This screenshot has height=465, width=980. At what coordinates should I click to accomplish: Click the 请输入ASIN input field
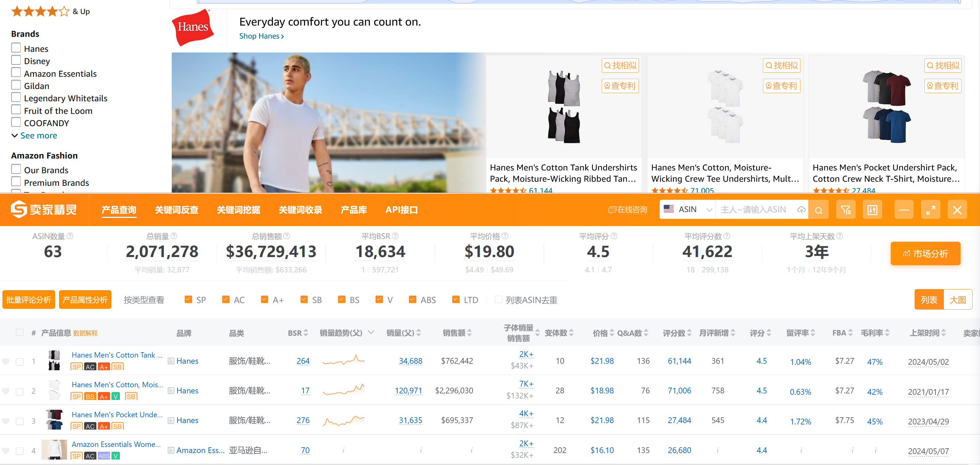pyautogui.click(x=753, y=210)
